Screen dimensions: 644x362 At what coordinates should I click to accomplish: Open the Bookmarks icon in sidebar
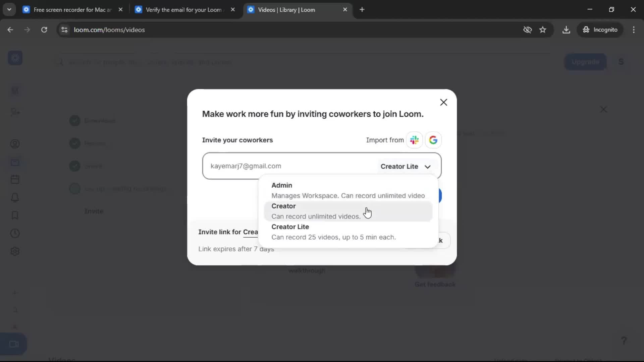pos(15,215)
